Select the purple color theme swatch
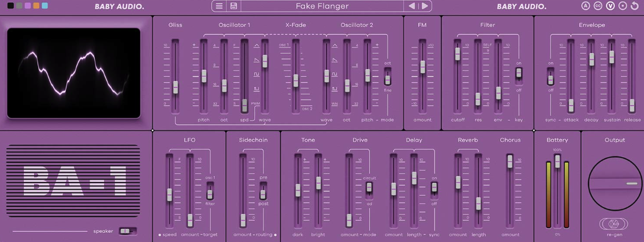644x242 pixels. (x=28, y=6)
